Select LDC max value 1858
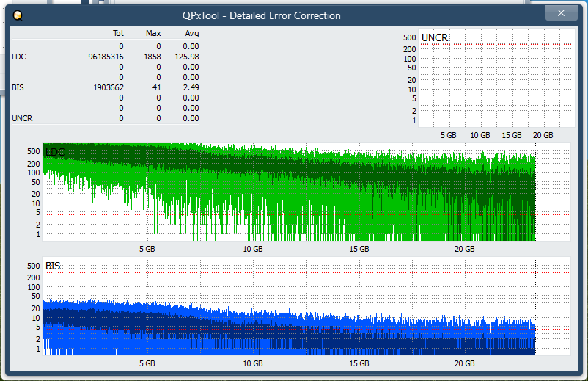The image size is (588, 381). coord(152,57)
